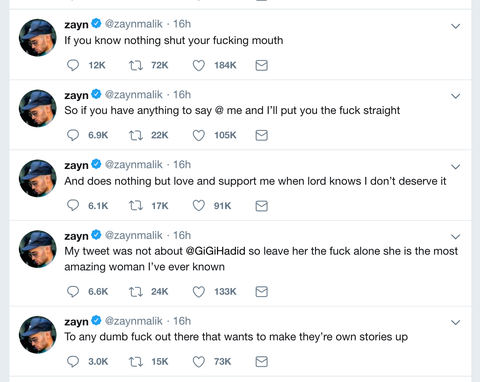The image size is (480, 382).
Task: Open the @GiGiHadid mention link
Action: click(x=215, y=251)
